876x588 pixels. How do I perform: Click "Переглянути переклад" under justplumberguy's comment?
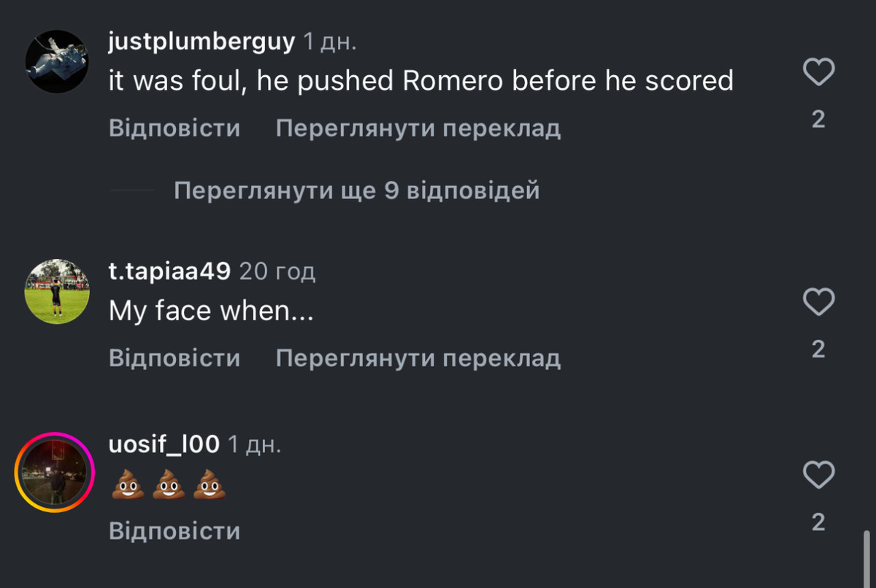(x=418, y=128)
